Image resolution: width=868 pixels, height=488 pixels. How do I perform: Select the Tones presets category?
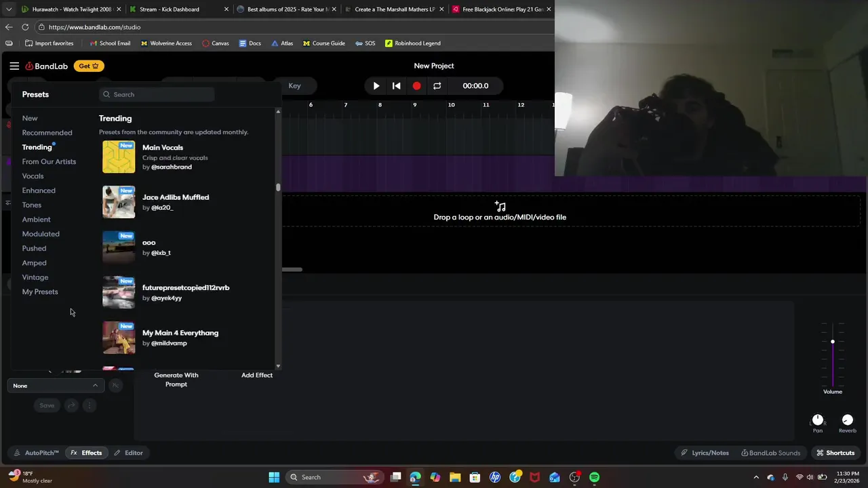31,205
